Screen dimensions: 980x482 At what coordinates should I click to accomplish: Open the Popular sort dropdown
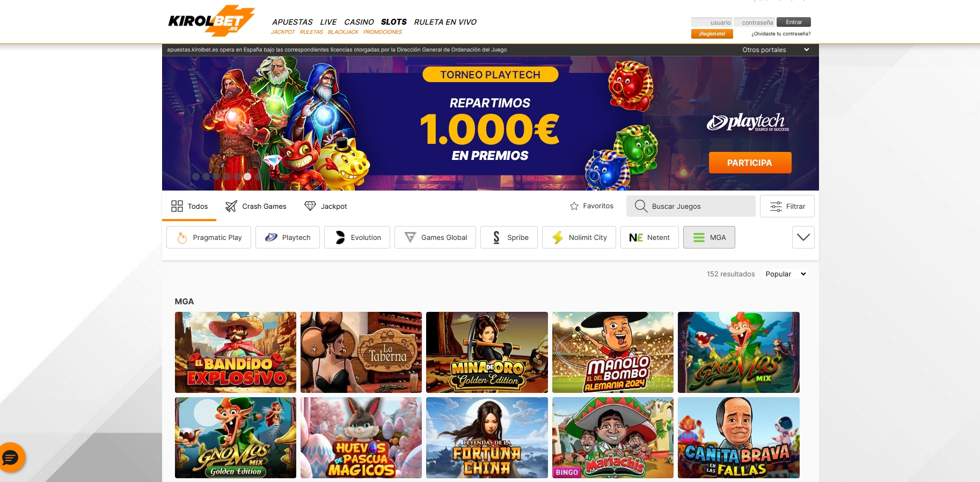786,274
